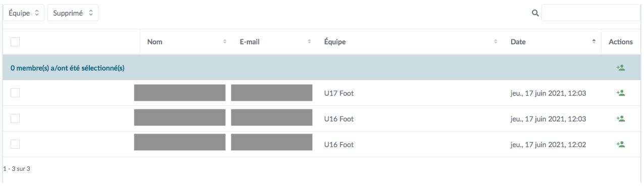The height and width of the screenshot is (188, 644).
Task: Select the last U16 Foot row checkbox
Action: (x=15, y=144)
